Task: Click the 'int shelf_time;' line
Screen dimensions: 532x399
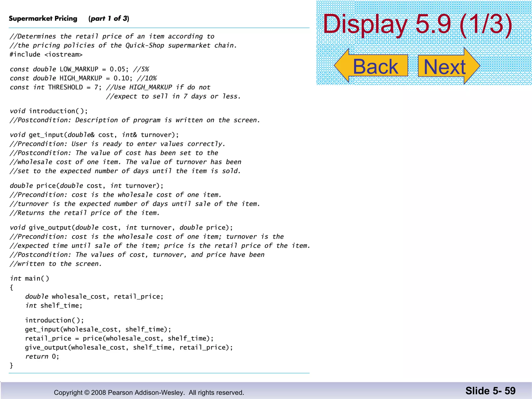Action: point(54,306)
